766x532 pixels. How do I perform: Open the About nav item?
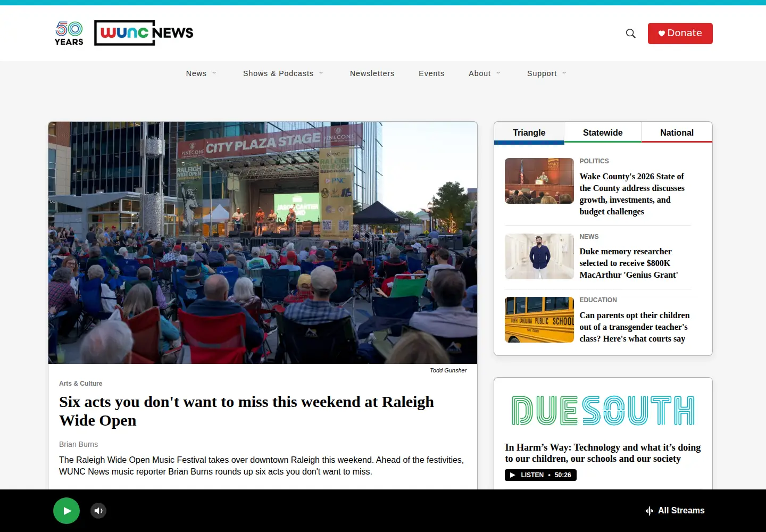pyautogui.click(x=480, y=73)
